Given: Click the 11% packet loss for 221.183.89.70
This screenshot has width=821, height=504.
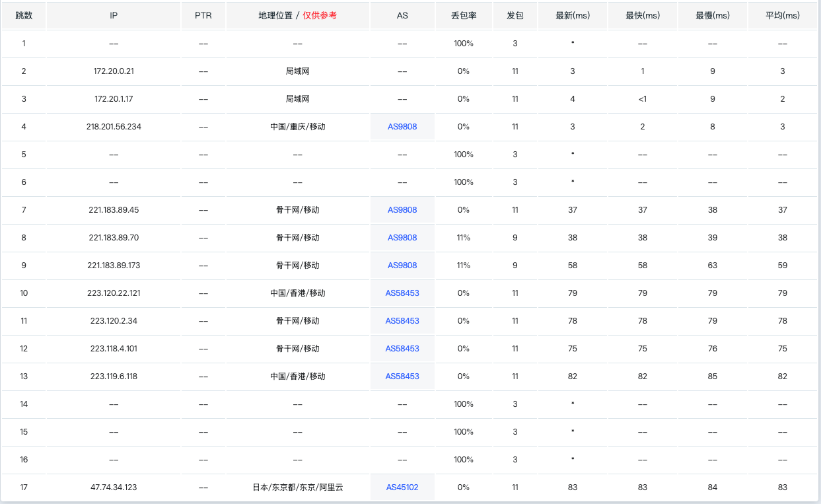Looking at the screenshot, I should (x=464, y=238).
